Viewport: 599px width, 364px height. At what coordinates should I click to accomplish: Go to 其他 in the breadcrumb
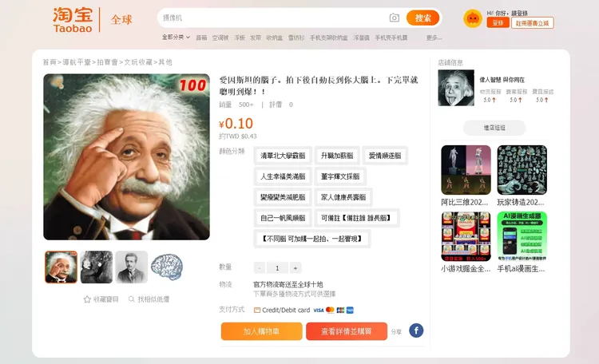[165, 62]
